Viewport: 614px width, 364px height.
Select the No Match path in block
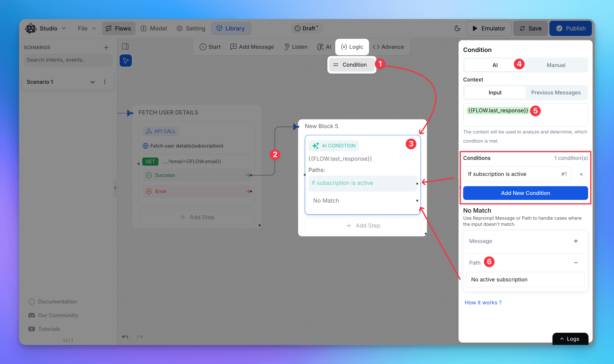363,201
